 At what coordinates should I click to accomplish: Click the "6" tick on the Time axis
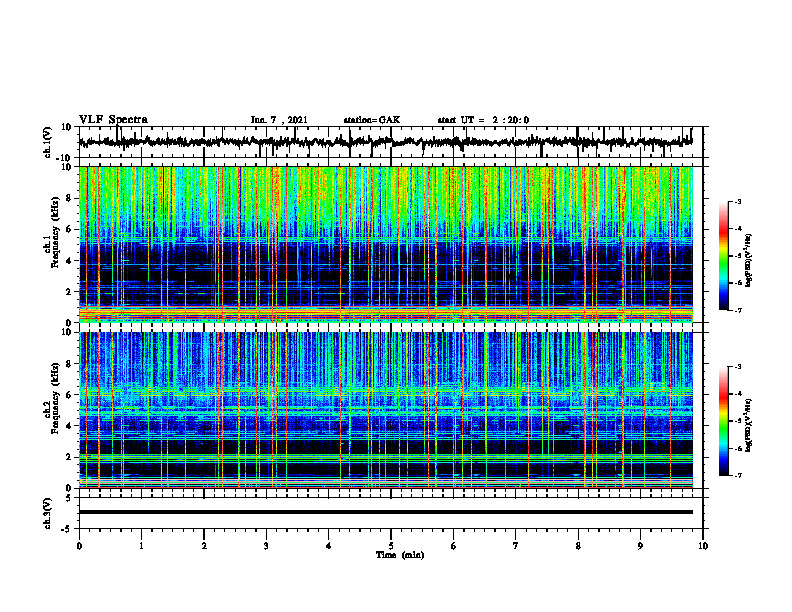[454, 546]
